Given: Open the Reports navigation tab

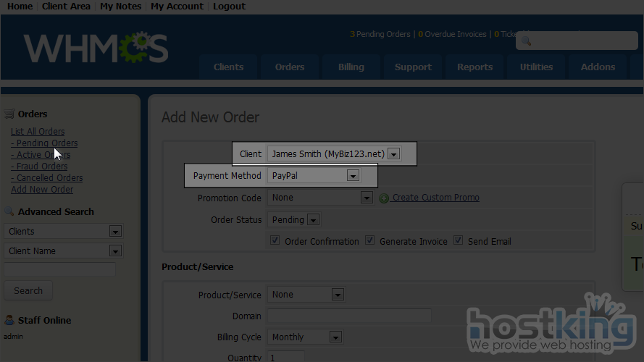Looking at the screenshot, I should 474,67.
